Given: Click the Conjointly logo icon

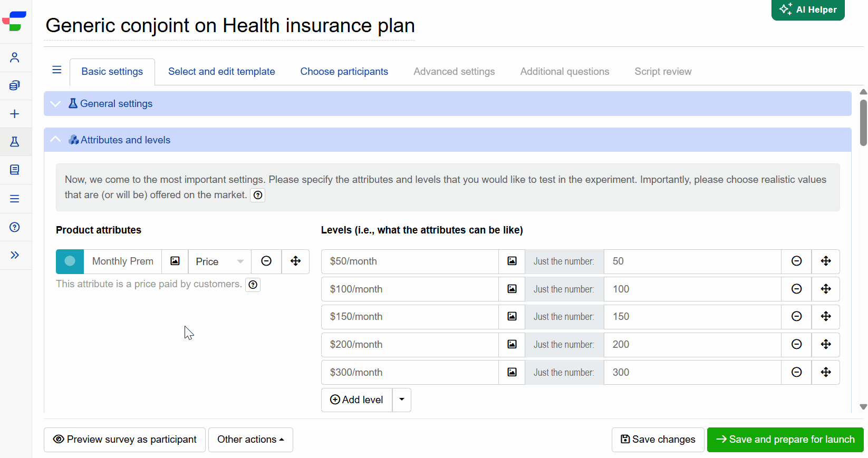Looking at the screenshot, I should point(14,21).
